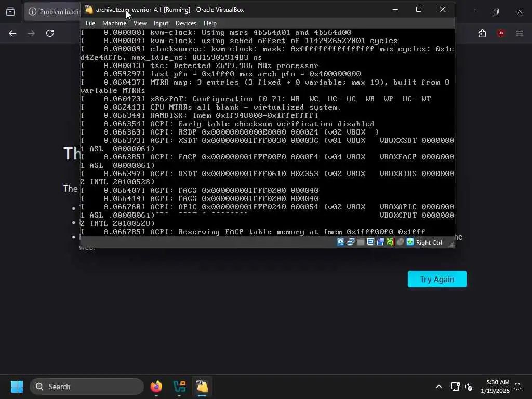532x399 pixels.
Task: Go back in the browser
Action: 12,33
